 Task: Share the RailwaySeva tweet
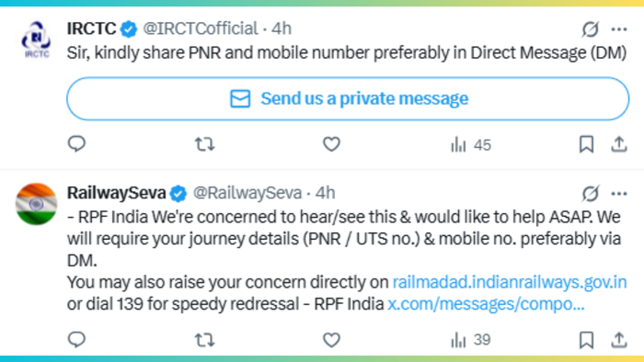point(619,340)
